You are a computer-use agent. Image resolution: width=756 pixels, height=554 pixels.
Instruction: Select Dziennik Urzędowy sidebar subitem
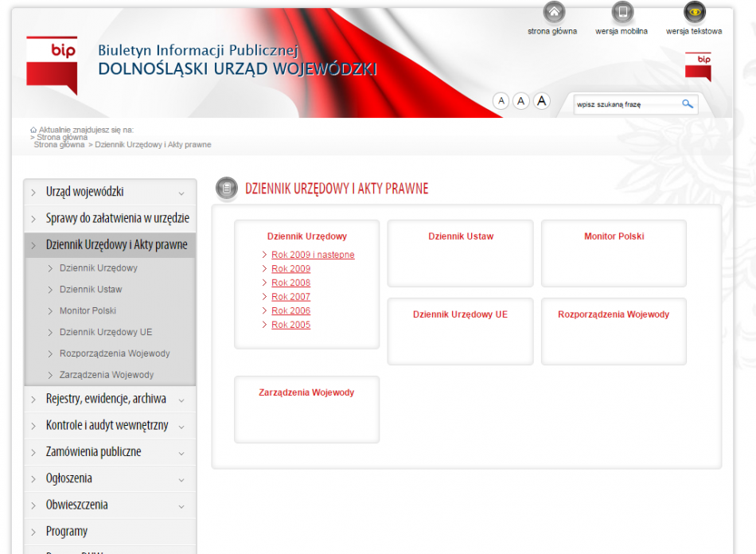pyautogui.click(x=99, y=268)
